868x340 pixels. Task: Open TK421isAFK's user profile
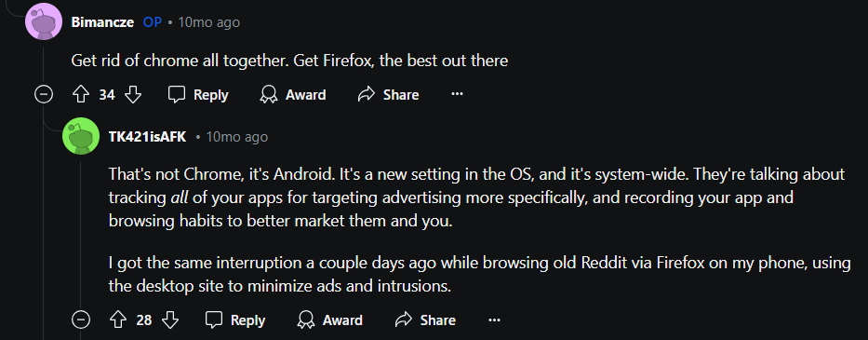coord(148,136)
